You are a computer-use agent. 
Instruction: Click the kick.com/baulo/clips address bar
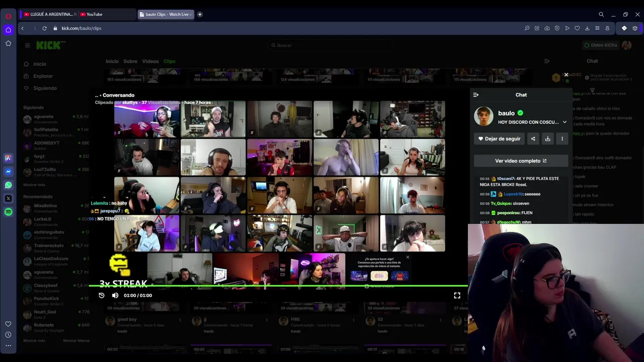pos(82,28)
